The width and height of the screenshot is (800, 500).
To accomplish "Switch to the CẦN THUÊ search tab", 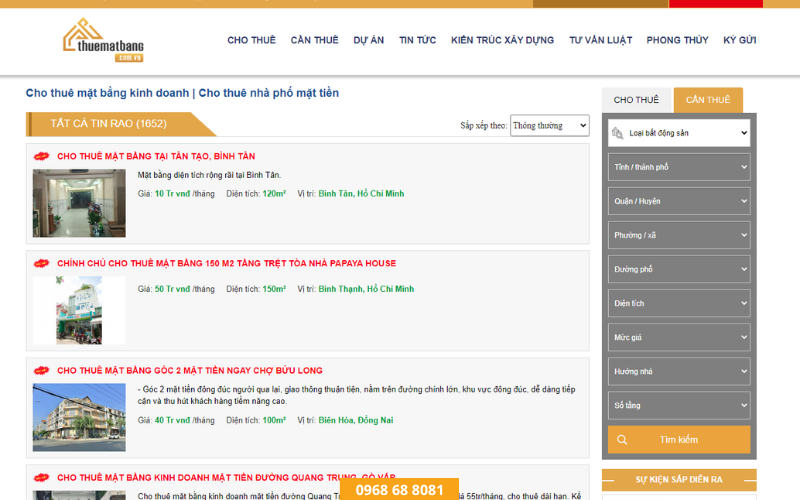I will (x=708, y=100).
